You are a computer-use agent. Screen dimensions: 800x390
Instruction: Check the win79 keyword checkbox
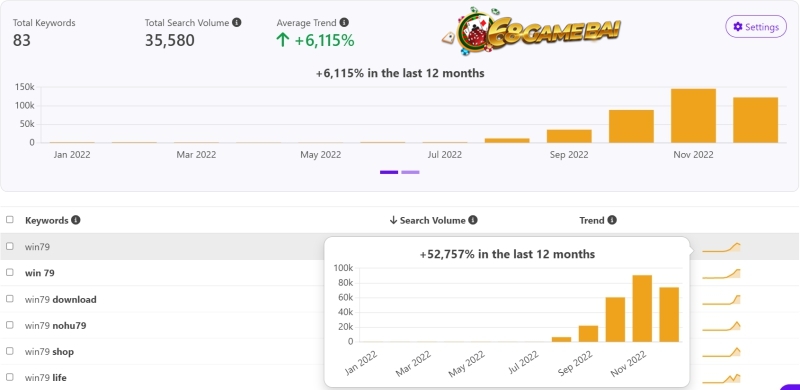(x=10, y=246)
